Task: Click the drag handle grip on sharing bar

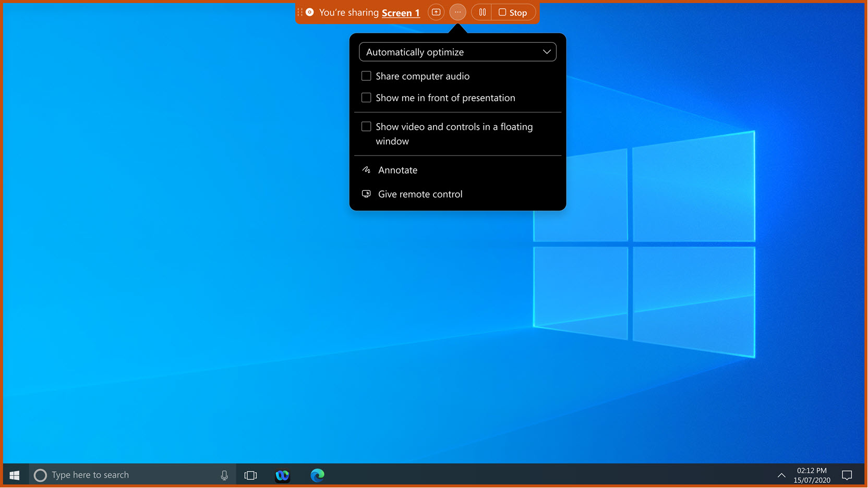Action: point(300,12)
